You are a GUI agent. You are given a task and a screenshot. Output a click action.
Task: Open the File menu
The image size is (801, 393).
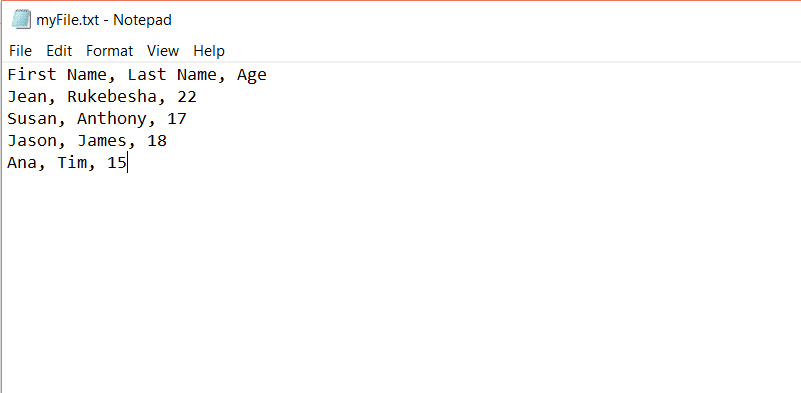coord(20,51)
